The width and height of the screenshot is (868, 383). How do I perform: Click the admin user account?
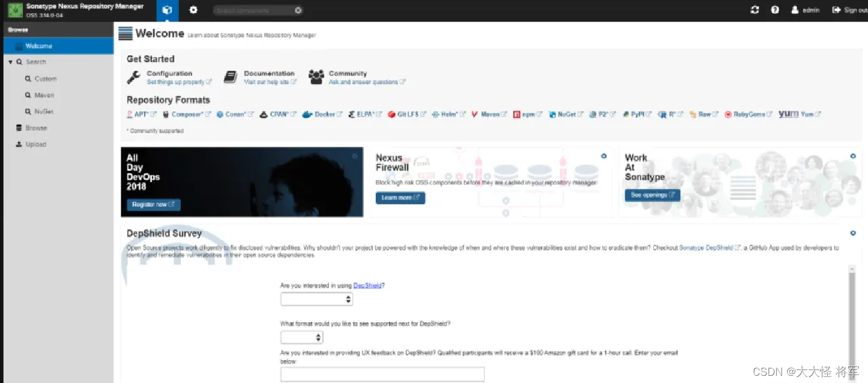pyautogui.click(x=806, y=10)
